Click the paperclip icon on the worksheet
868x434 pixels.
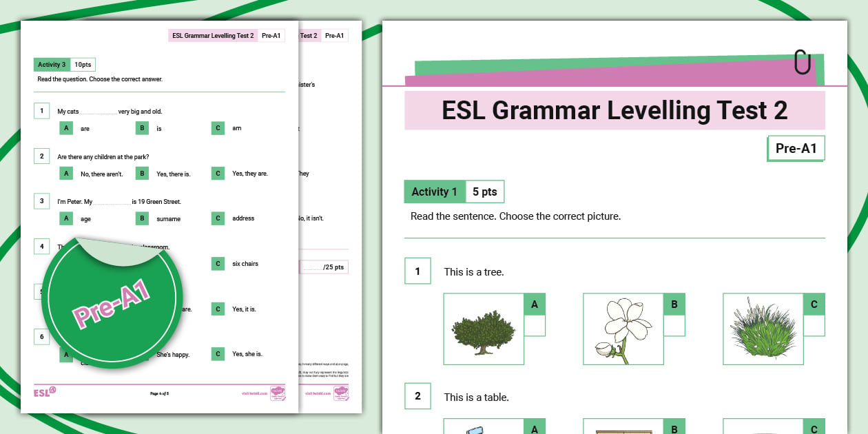(802, 62)
